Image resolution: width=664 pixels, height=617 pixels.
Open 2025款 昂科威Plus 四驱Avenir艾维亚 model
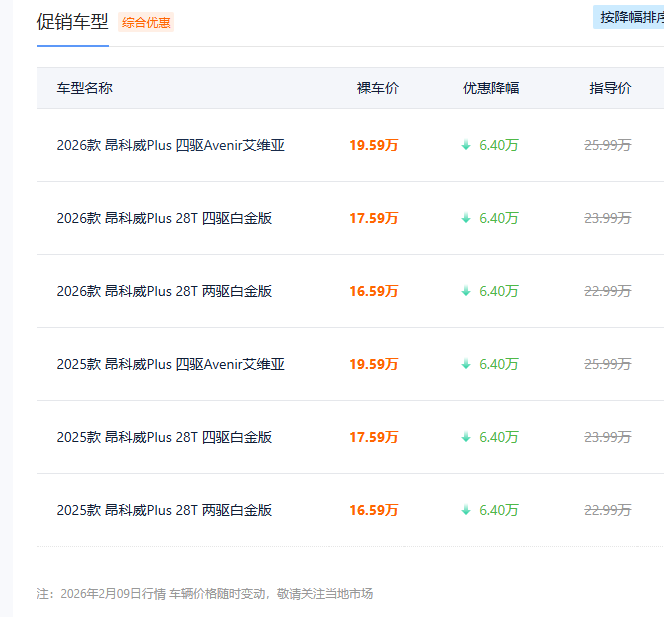point(170,364)
